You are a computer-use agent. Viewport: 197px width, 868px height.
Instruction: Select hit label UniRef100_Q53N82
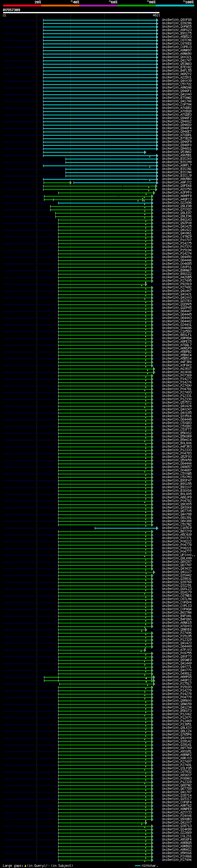click(176, 152)
